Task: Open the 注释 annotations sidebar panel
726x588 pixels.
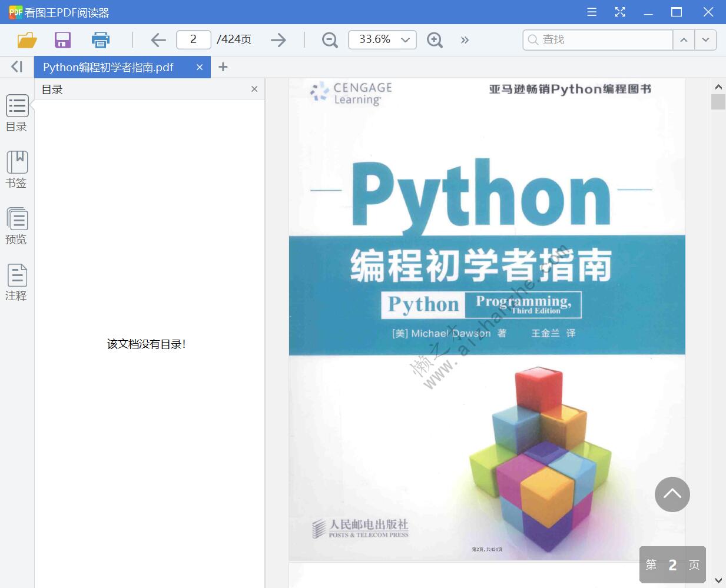Action: 16,283
